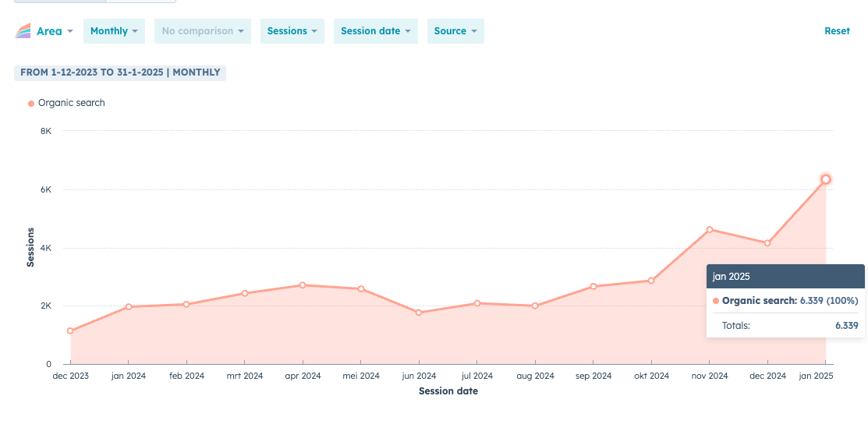Click the jan 2025 tooltip header

point(785,276)
